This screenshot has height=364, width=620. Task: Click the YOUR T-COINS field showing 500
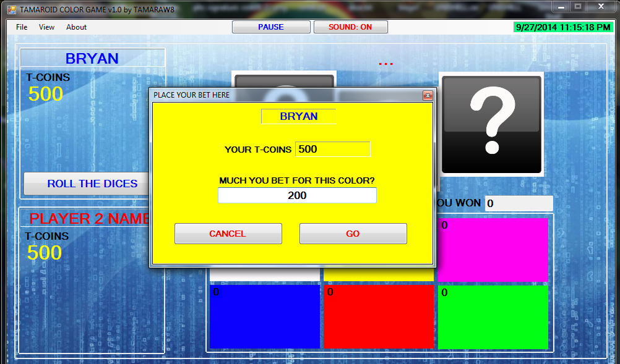[332, 149]
